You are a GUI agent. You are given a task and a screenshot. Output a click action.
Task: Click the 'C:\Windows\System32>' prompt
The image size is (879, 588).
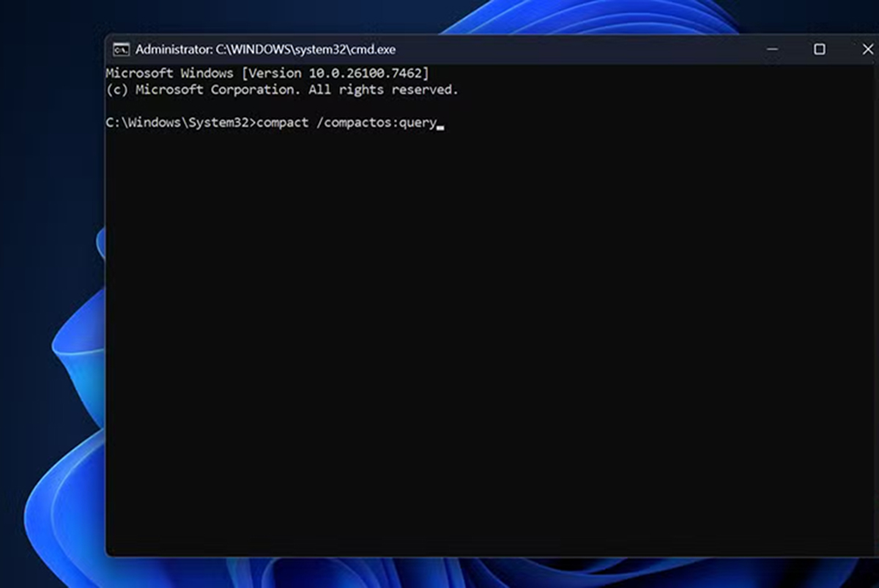click(180, 123)
